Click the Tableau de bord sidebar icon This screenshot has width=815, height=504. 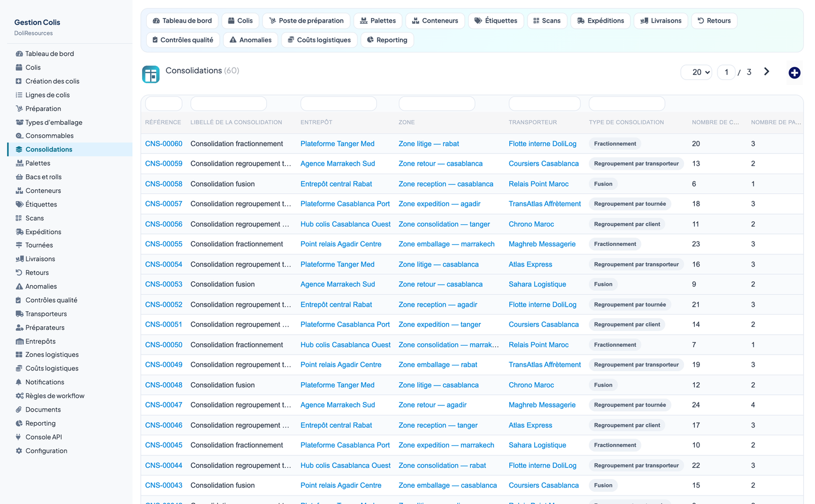click(x=19, y=54)
